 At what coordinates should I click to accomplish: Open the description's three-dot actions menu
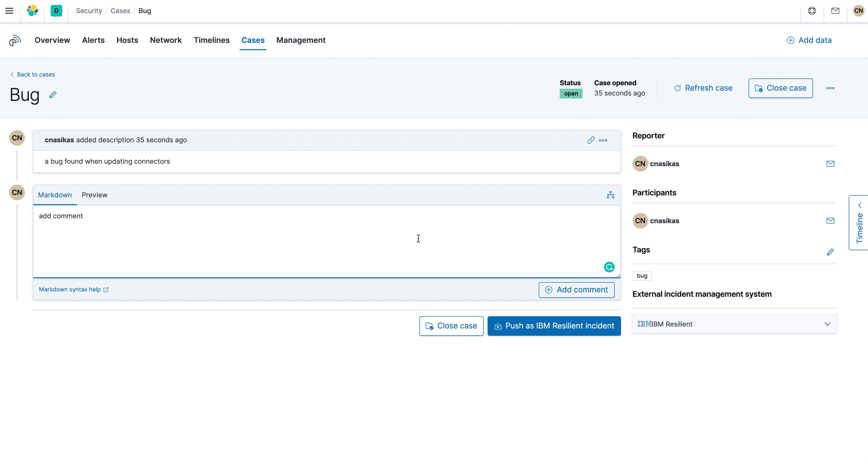pyautogui.click(x=603, y=140)
